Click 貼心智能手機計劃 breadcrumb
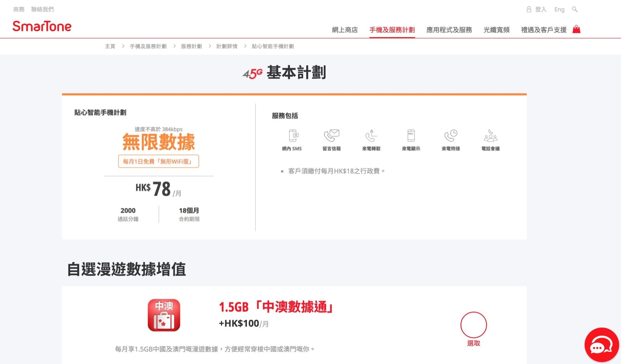The height and width of the screenshot is (364, 621). 272,46
